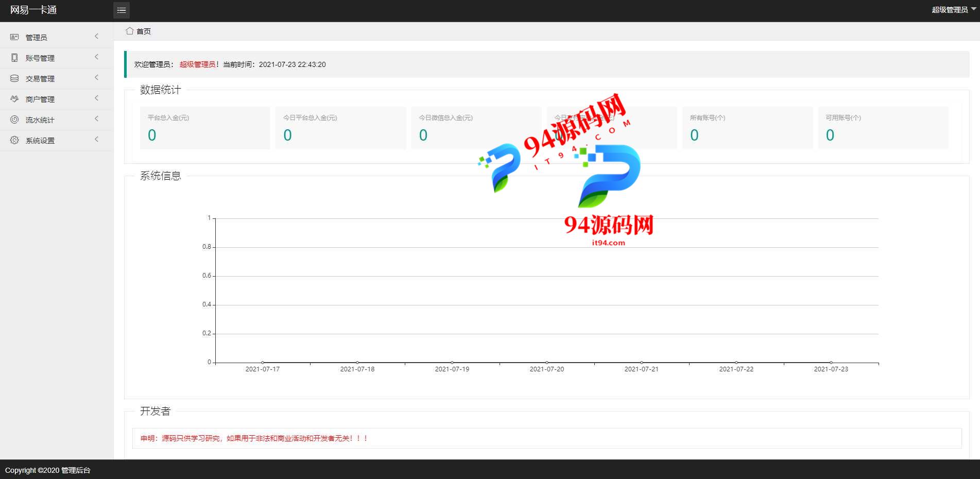Click the 数据统计 section heading
The image size is (980, 479).
pos(161,90)
